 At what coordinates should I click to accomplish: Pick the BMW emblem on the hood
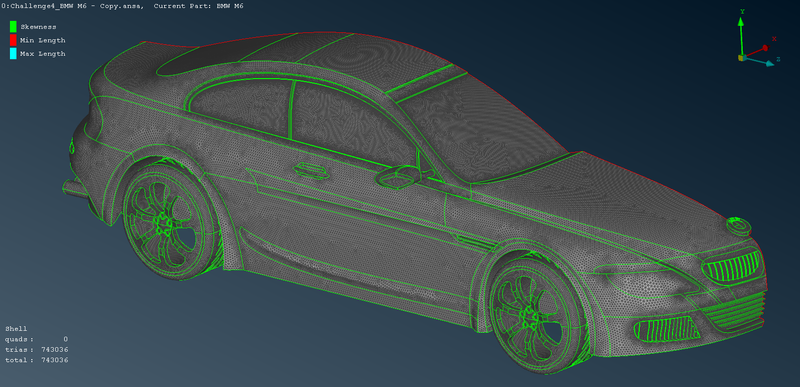coord(738,225)
